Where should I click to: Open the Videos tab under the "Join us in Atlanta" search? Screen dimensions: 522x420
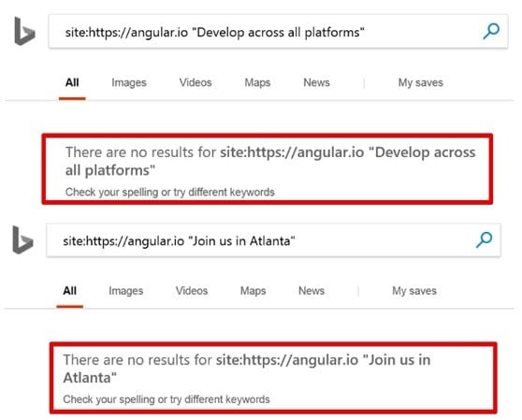point(192,291)
